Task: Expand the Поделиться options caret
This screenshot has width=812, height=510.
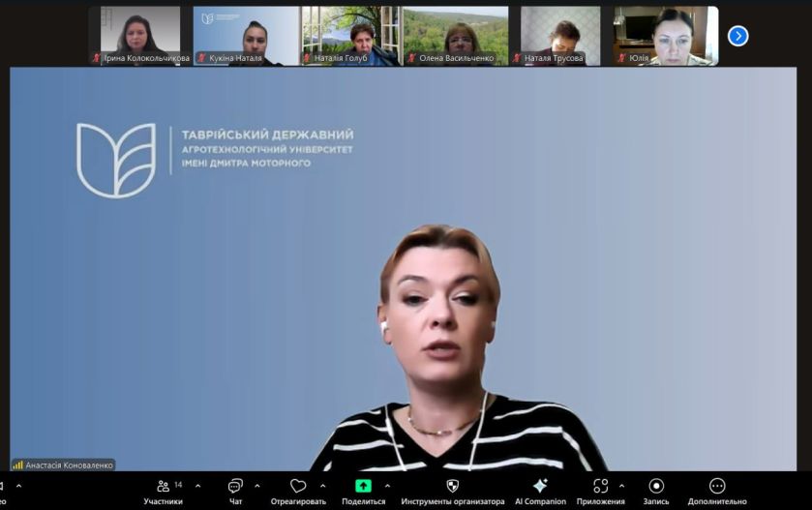Action: tap(387, 486)
